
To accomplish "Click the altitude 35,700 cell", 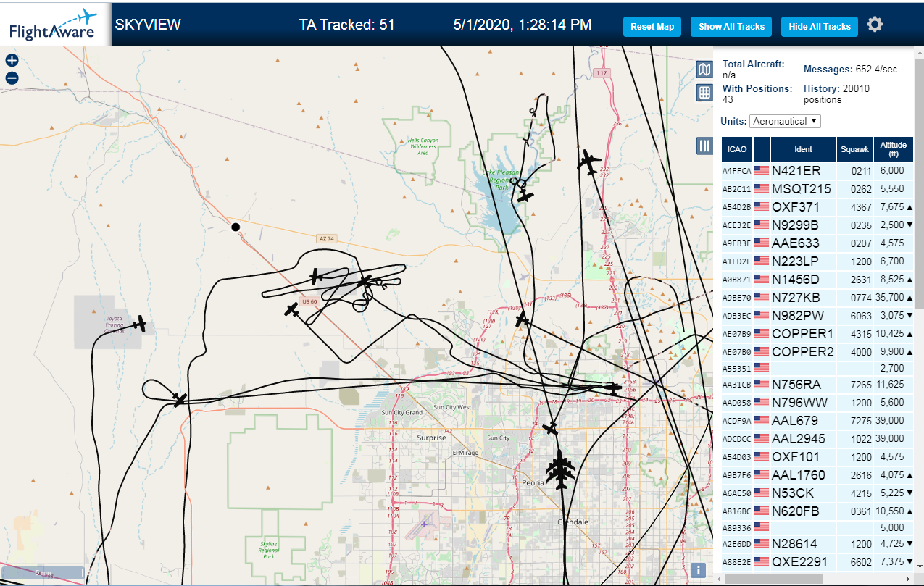I will click(x=894, y=298).
